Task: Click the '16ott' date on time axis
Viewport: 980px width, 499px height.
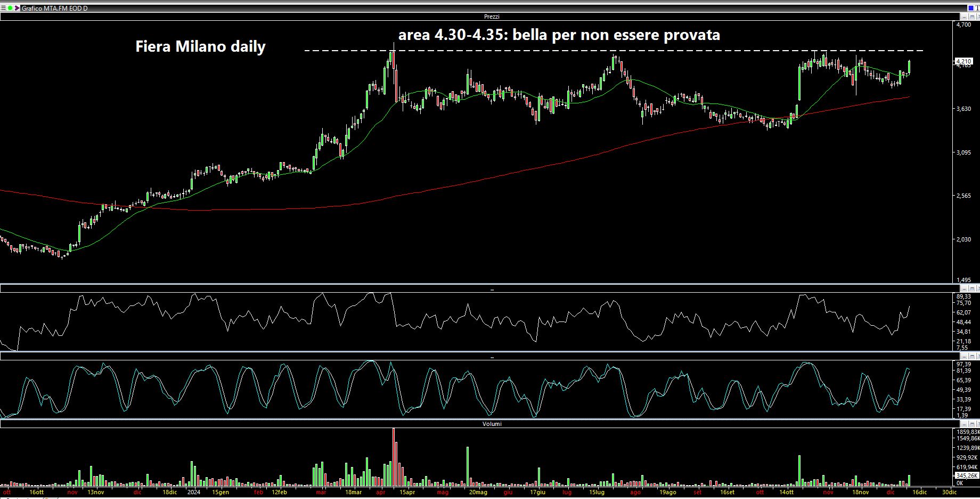Action: tap(37, 492)
